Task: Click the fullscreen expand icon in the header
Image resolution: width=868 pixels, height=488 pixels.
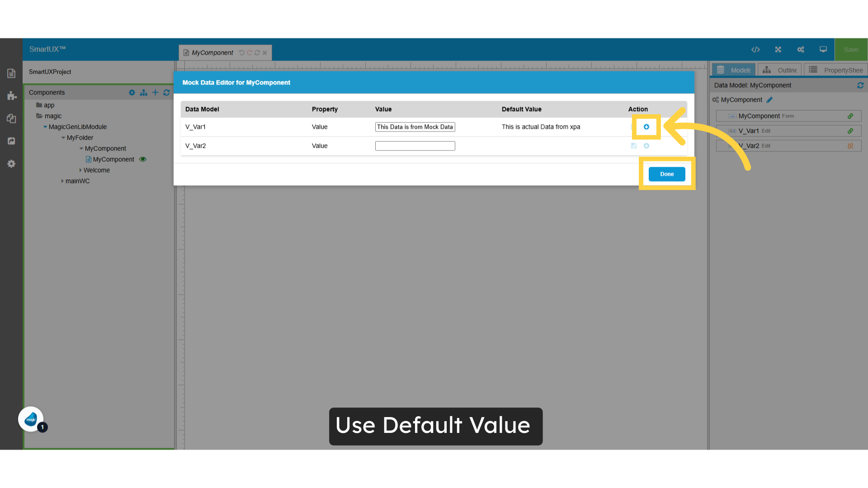Action: [778, 49]
